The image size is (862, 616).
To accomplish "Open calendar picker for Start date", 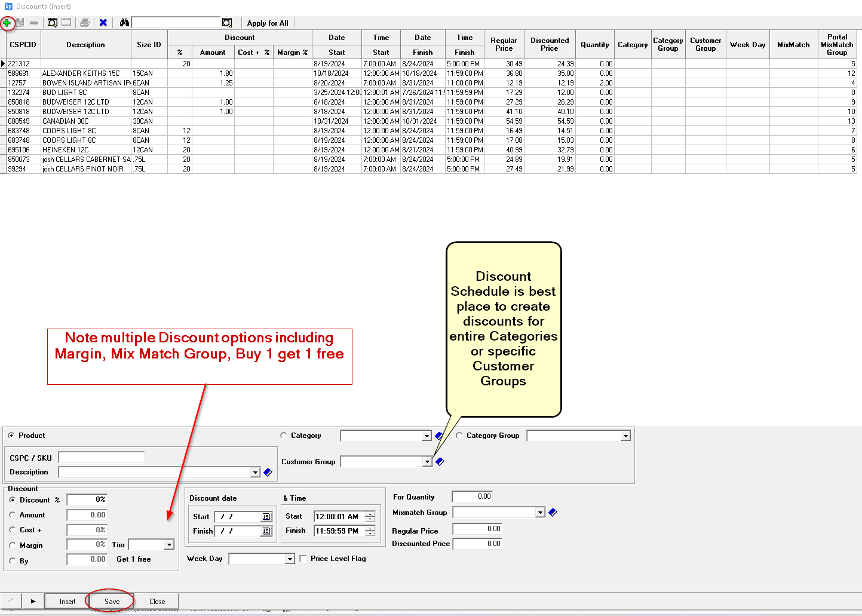I will tap(266, 517).
